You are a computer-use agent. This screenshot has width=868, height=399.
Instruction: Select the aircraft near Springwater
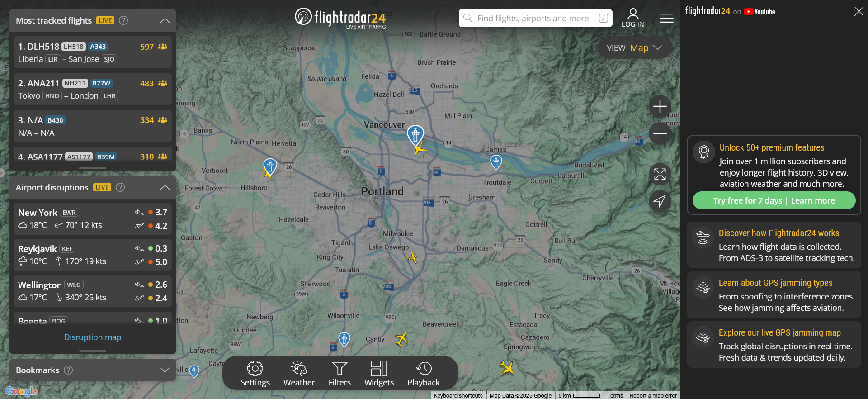click(x=507, y=367)
